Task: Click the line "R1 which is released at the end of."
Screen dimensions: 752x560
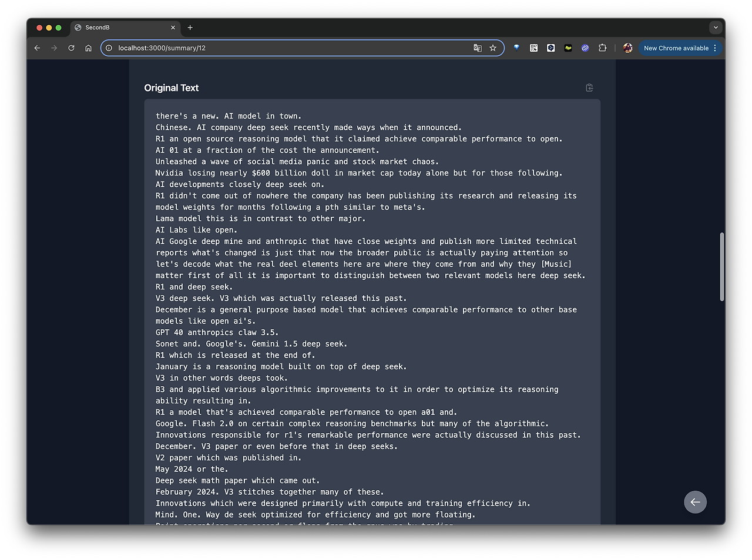Action: [x=235, y=355]
